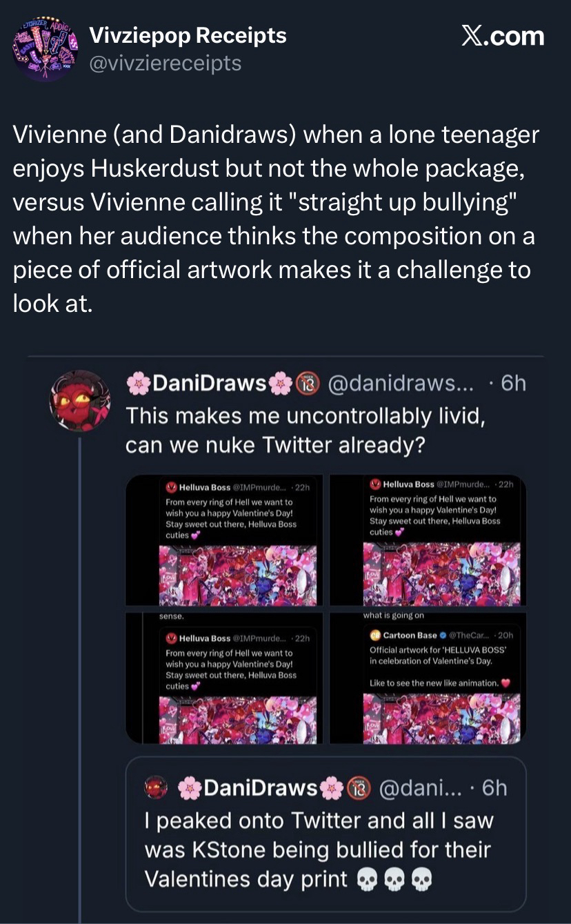Click the main tweet text about Vivienne
The width and height of the screenshot is (571, 924).
tap(276, 219)
